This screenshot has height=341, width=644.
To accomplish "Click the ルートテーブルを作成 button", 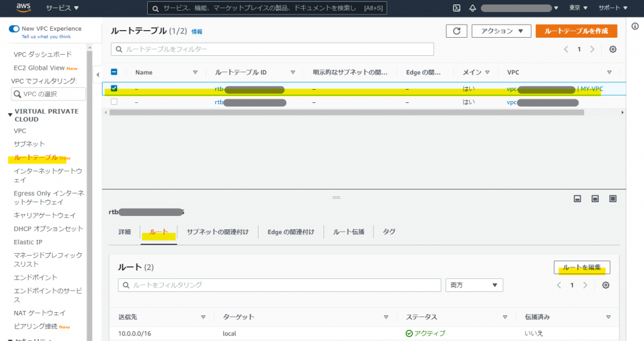I will 576,31.
